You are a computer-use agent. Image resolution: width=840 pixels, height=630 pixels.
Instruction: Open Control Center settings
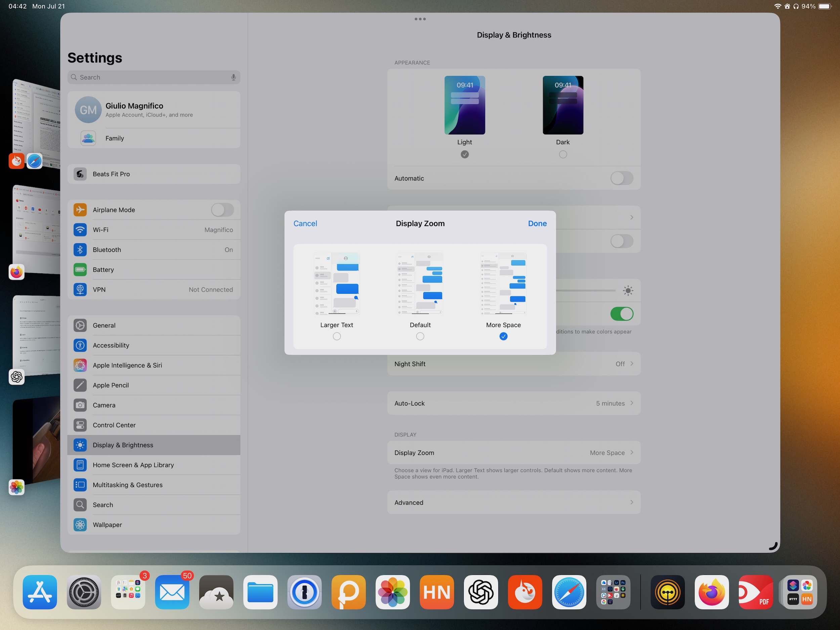[x=154, y=425]
